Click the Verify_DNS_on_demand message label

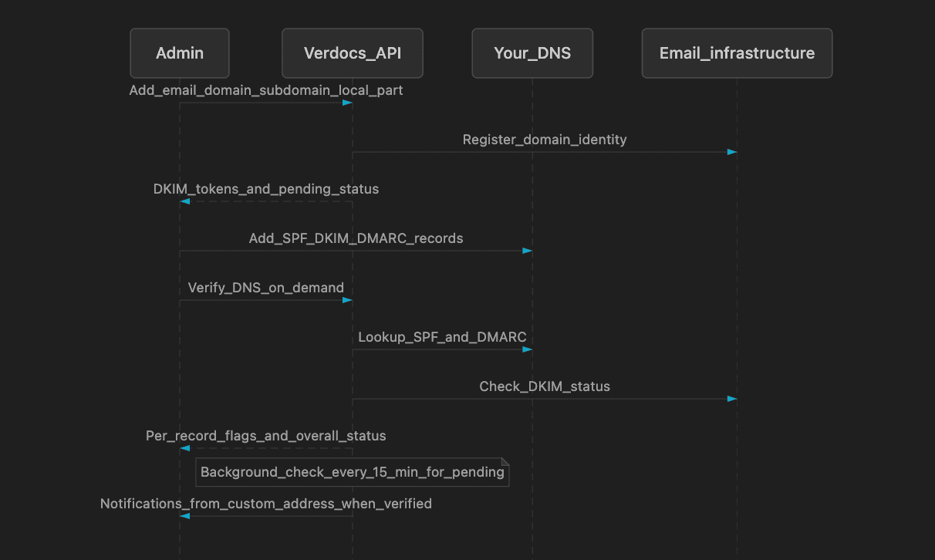tap(266, 288)
